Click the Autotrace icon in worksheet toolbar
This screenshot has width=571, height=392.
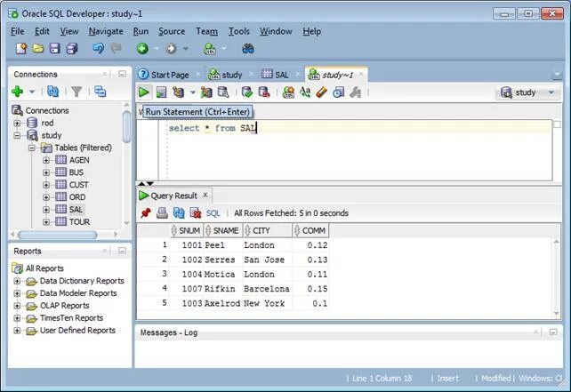click(206, 92)
